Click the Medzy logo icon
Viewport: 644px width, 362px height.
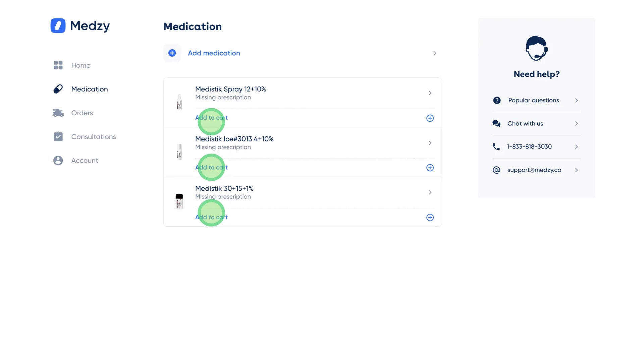click(x=58, y=25)
